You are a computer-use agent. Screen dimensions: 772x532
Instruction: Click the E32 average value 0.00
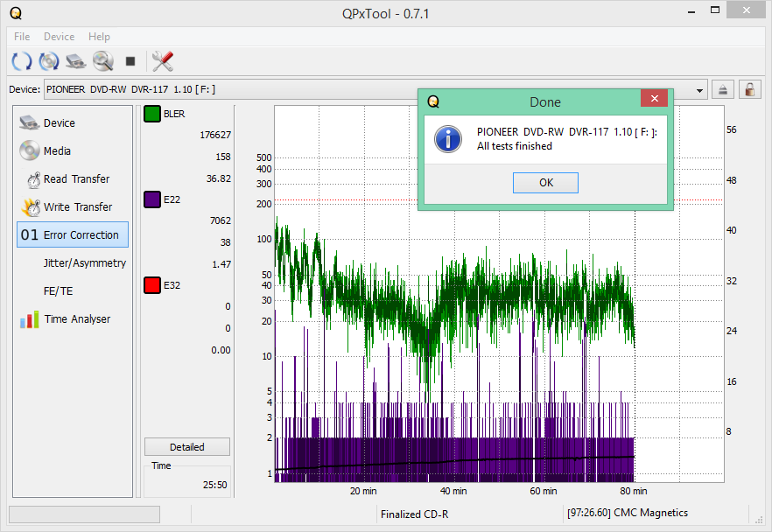click(221, 350)
